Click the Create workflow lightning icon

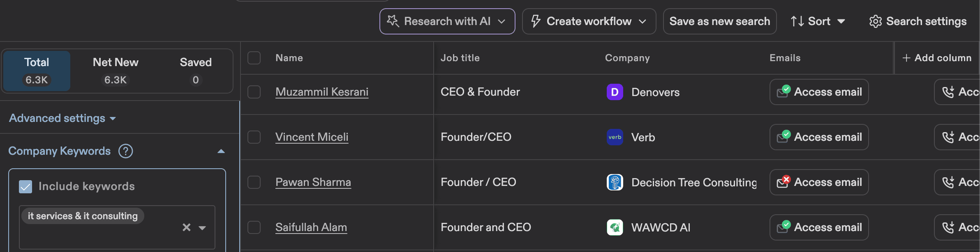536,21
